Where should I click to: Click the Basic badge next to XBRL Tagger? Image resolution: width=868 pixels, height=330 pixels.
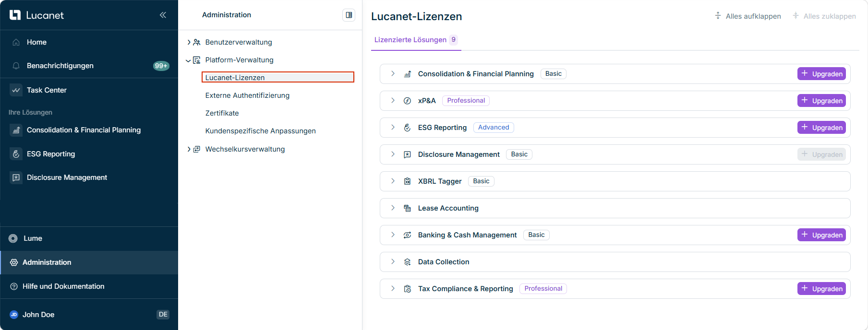481,181
